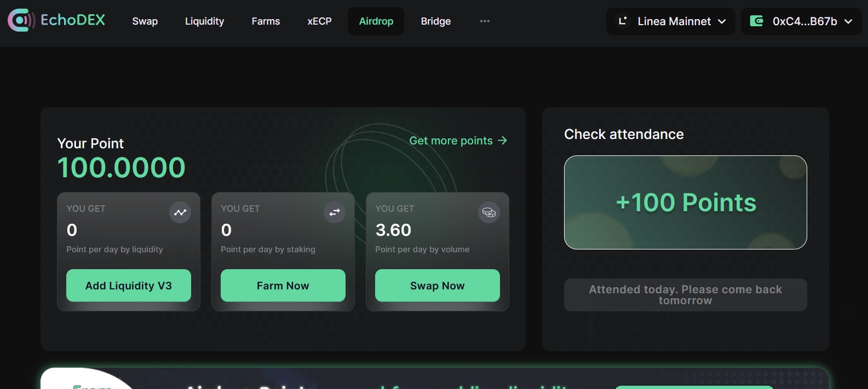Navigate to the Farms page
Image resolution: width=868 pixels, height=389 pixels.
click(266, 21)
